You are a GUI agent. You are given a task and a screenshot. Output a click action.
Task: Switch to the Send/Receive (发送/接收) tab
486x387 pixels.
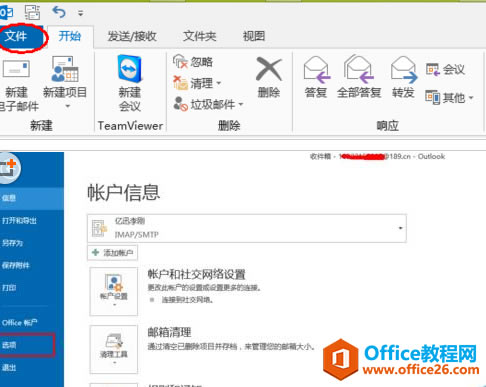tap(132, 36)
